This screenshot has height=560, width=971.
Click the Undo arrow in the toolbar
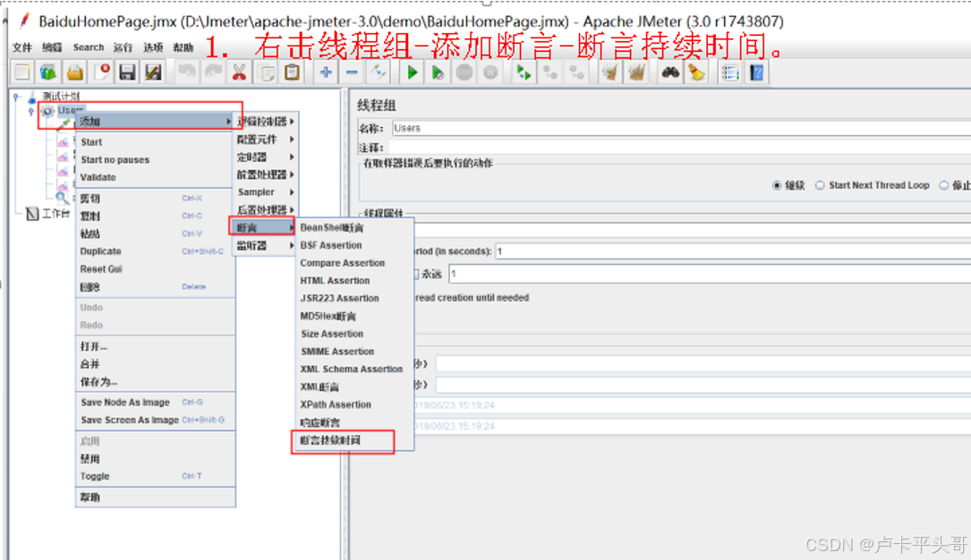click(x=186, y=72)
